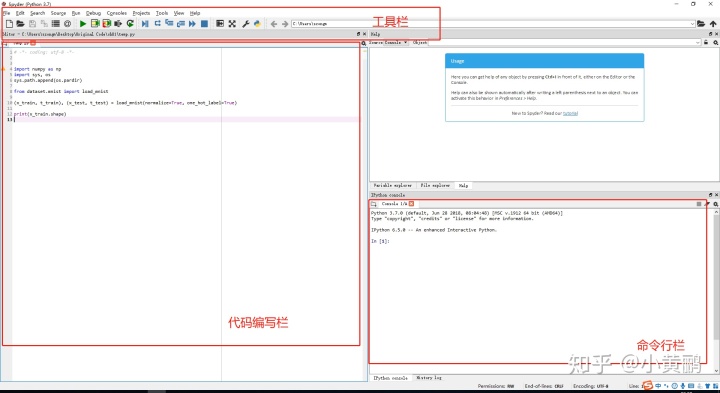Image resolution: width=720 pixels, height=393 pixels.
Task: Open the Tools menu
Action: [162, 13]
